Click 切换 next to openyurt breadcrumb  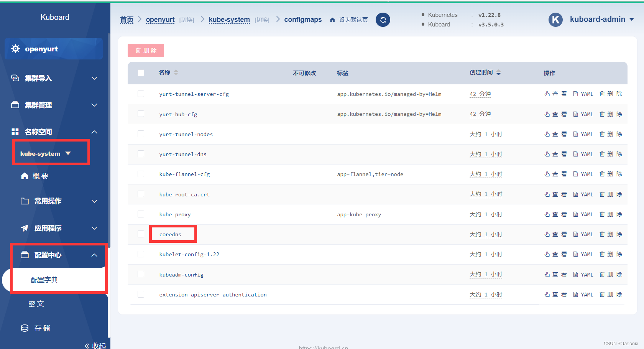point(187,20)
